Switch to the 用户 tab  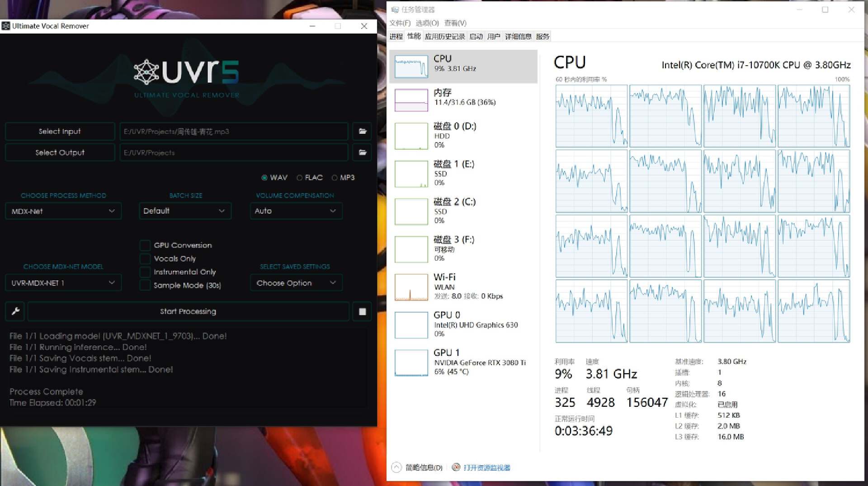click(494, 37)
